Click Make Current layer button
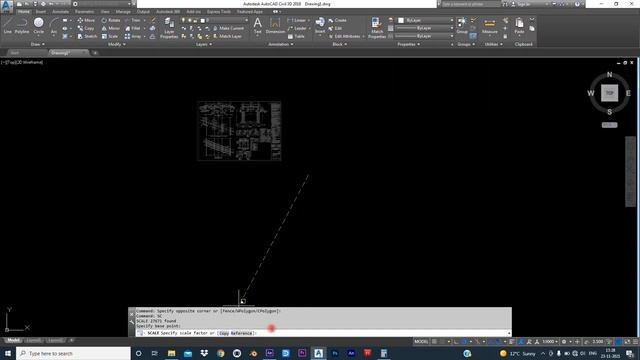The height and width of the screenshot is (360, 640). coord(228,28)
